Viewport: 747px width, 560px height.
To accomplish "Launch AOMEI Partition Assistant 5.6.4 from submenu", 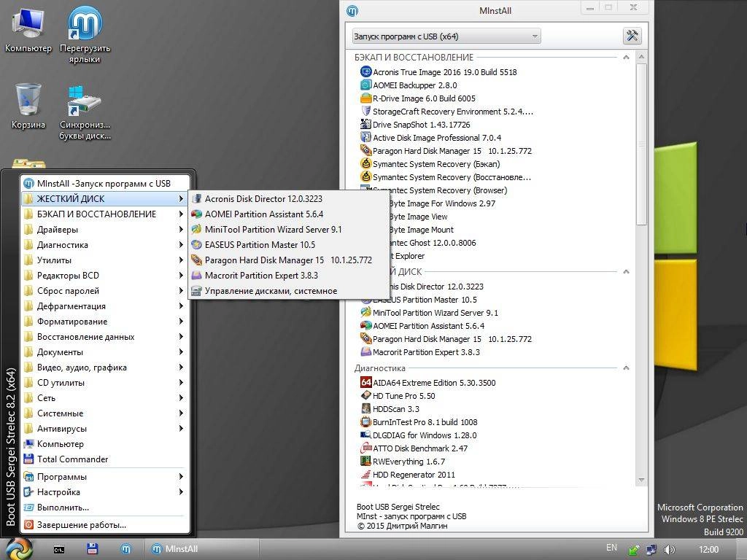I will click(x=288, y=214).
